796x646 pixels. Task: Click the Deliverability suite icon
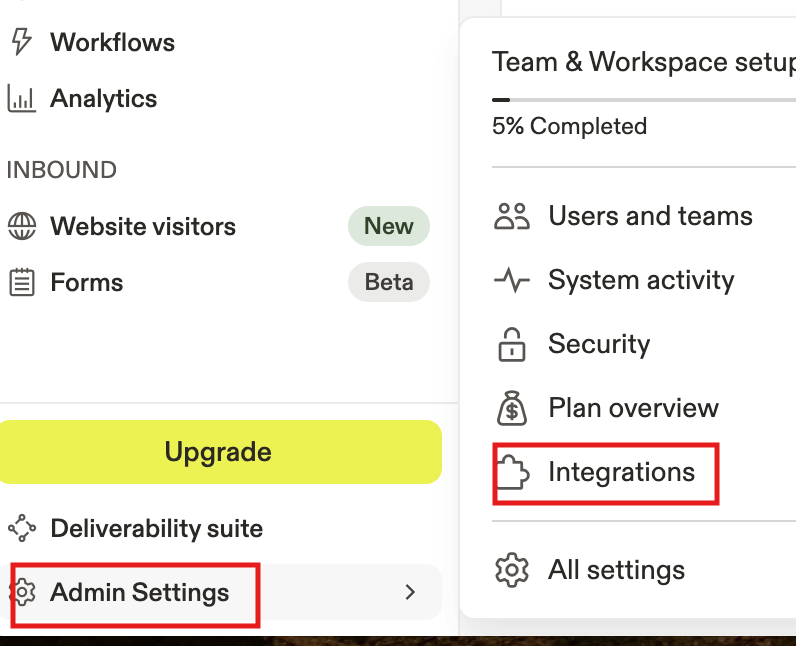21,528
